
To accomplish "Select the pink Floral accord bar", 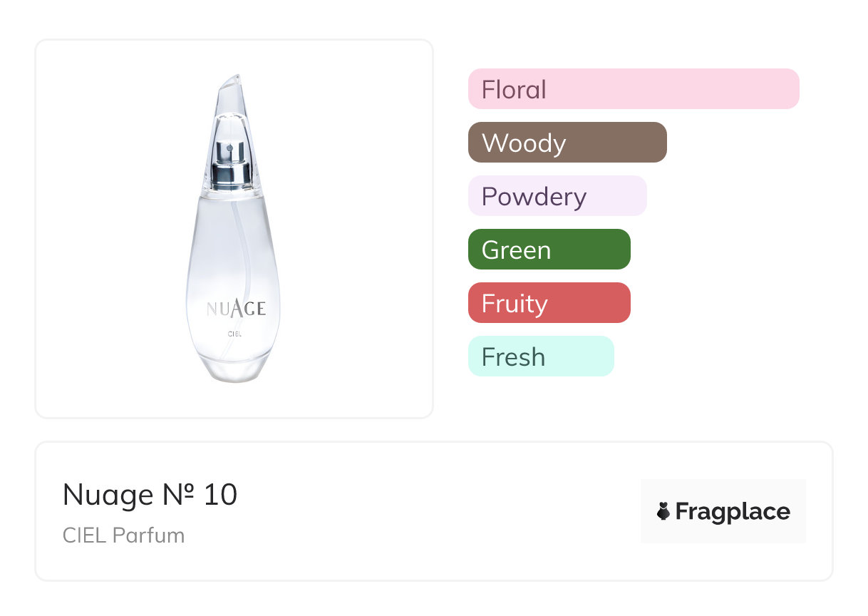I will pyautogui.click(x=633, y=89).
